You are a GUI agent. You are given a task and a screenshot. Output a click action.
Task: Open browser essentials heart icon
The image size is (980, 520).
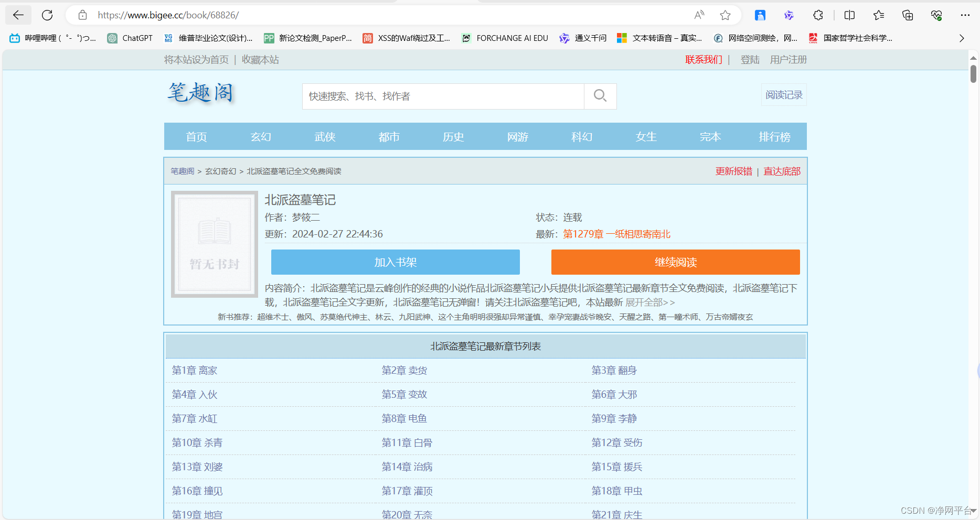(x=936, y=15)
